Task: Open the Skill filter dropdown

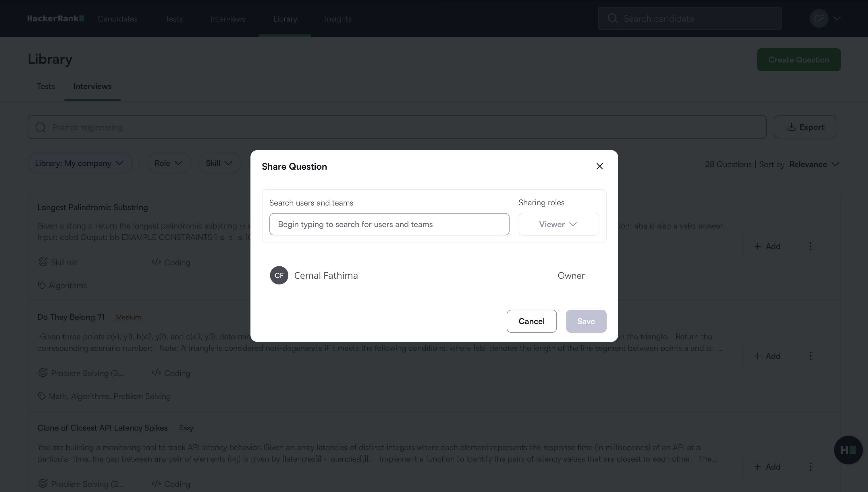Action: [x=219, y=163]
